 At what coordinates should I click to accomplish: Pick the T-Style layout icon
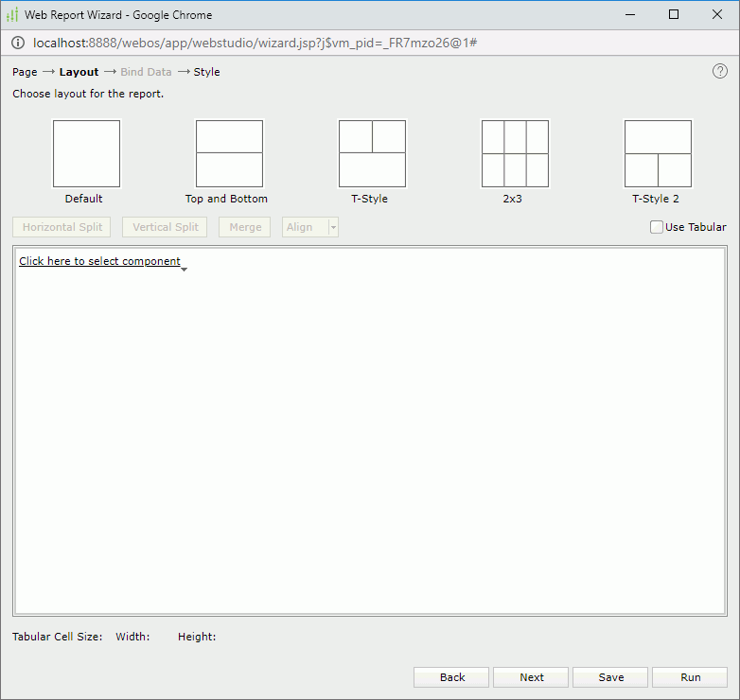pos(372,153)
